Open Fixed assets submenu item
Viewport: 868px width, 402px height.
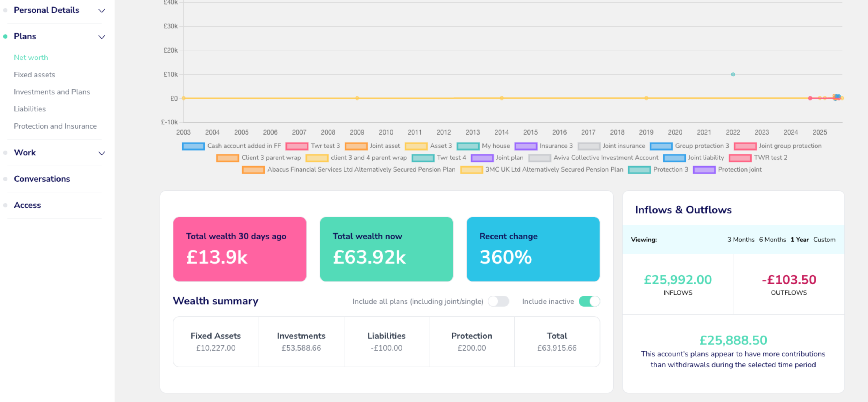[34, 75]
